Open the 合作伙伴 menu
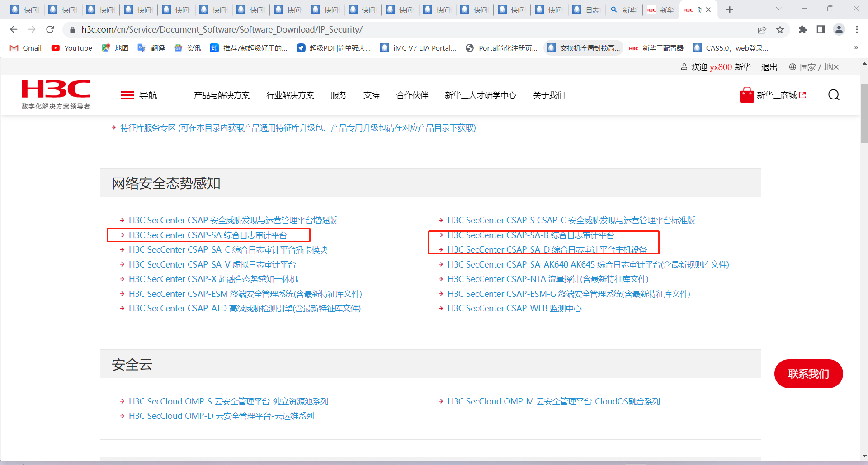Image resolution: width=868 pixels, height=465 pixels. click(412, 95)
